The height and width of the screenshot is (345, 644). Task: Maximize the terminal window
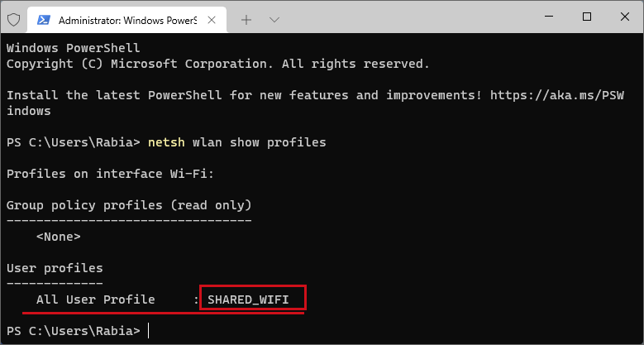[587, 17]
